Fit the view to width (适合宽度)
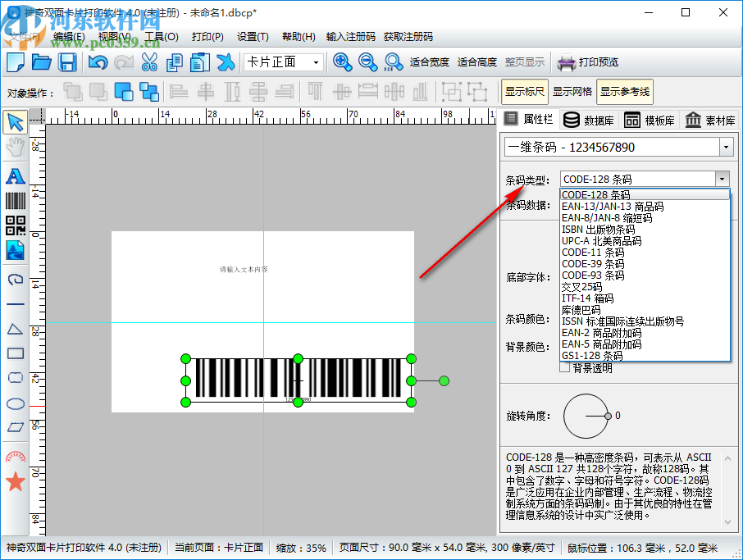 [x=429, y=62]
